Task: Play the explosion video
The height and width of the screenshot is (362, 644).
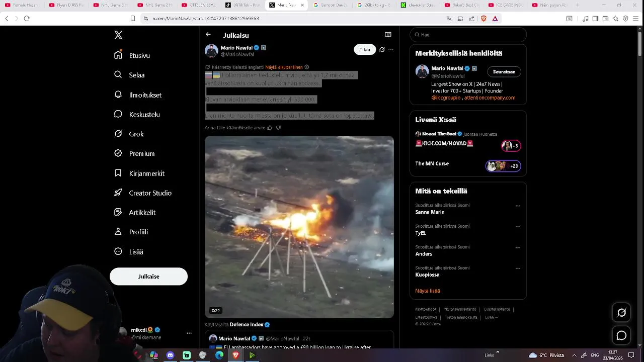Action: (x=299, y=227)
